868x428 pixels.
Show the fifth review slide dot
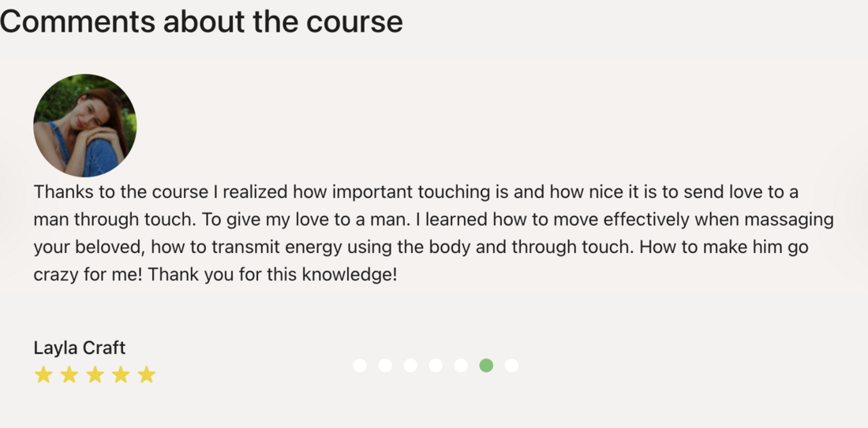[461, 366]
